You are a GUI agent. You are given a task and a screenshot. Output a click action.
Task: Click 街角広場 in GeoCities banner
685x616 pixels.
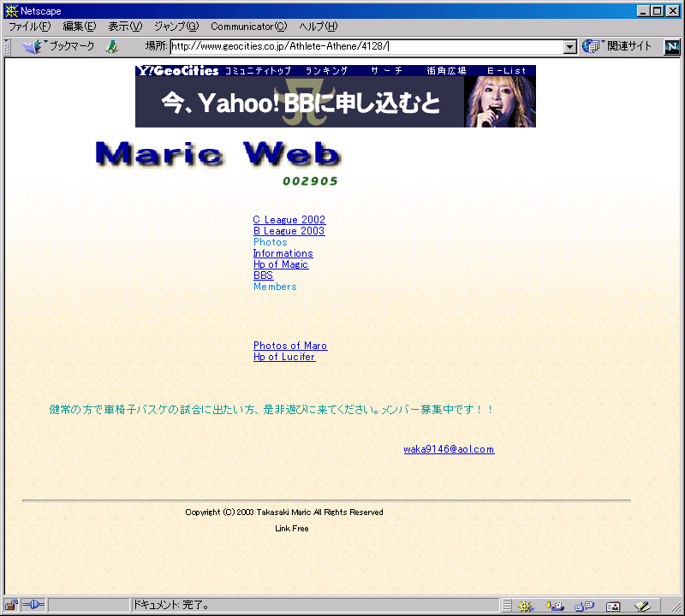click(446, 71)
